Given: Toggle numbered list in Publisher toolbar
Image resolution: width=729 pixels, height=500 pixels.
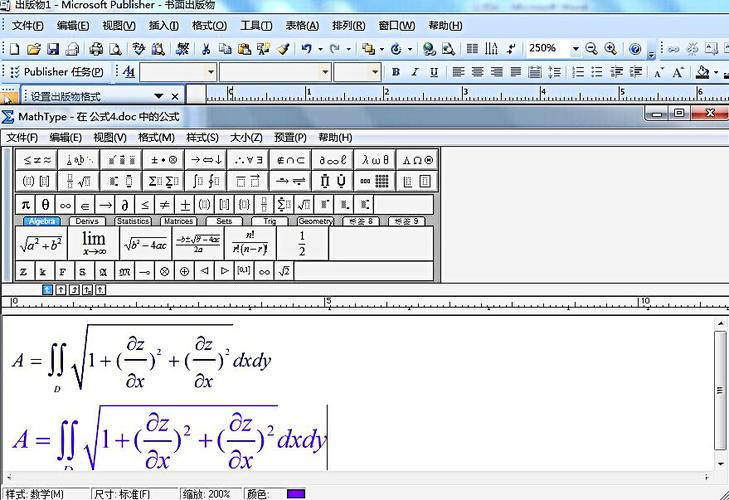Looking at the screenshot, I should (x=578, y=72).
